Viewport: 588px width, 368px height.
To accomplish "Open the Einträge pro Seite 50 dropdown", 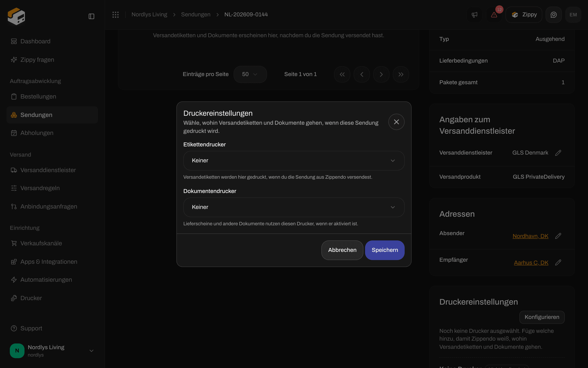I will point(250,74).
